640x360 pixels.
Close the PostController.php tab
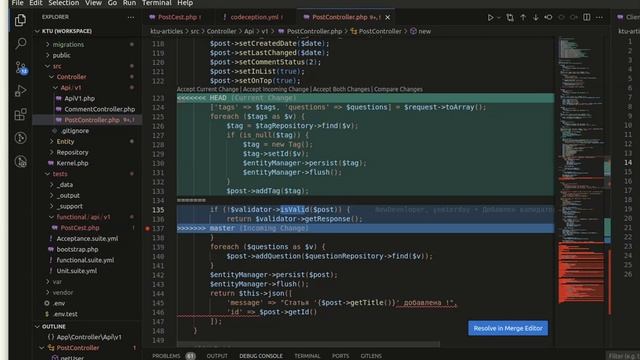387,18
